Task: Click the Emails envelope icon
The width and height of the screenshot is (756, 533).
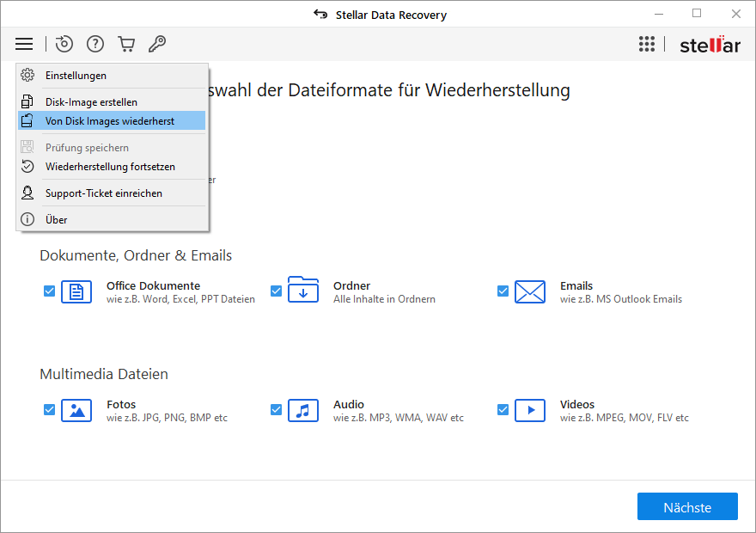Action: click(530, 291)
